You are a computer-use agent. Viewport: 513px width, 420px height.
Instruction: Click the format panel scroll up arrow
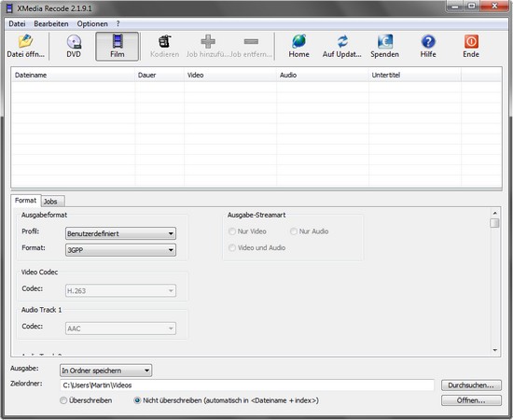(x=494, y=213)
